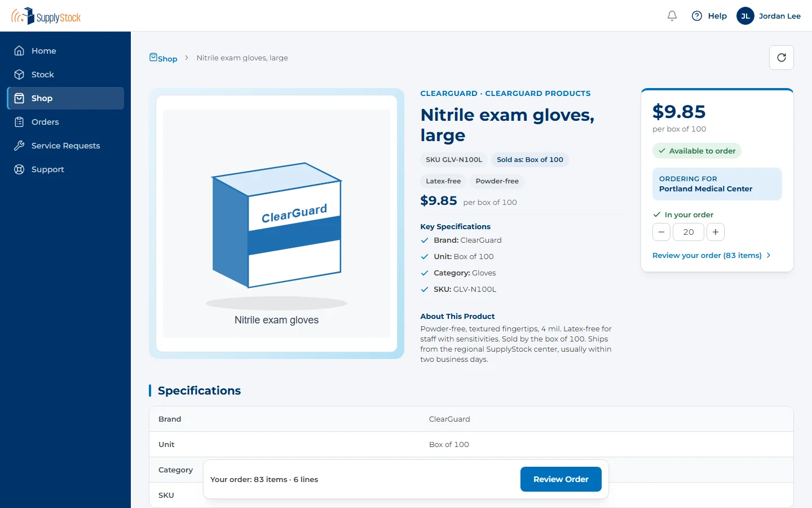Click the Specifications section heading
Image resolution: width=812 pixels, height=508 pixels.
point(199,391)
